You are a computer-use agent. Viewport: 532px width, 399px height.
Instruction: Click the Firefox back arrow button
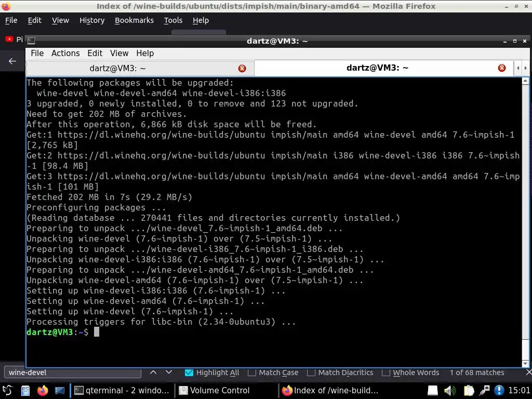click(12, 61)
